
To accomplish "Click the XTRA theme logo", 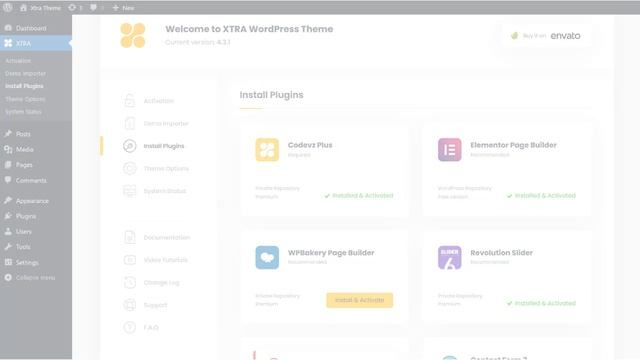I will (133, 36).
